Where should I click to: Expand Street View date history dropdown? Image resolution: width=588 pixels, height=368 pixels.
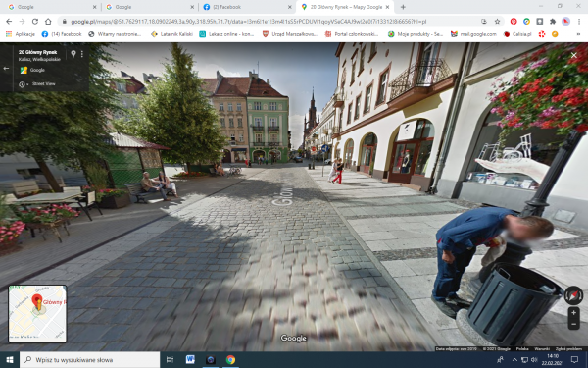pyautogui.click(x=23, y=84)
